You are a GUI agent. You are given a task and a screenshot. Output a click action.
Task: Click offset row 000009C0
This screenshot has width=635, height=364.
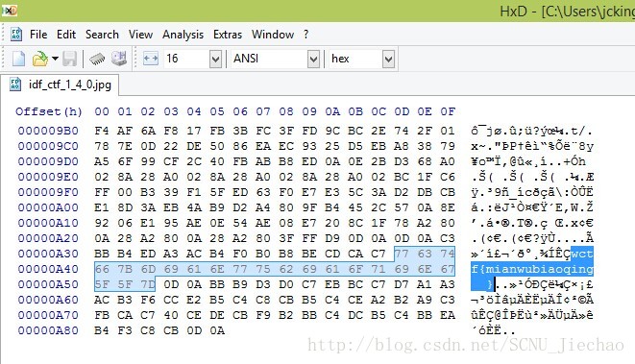(48, 146)
